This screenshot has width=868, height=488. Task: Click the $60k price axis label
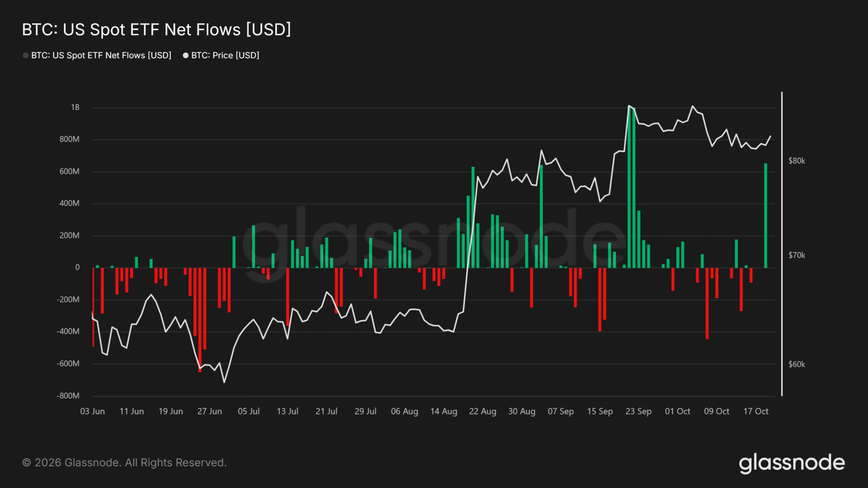pyautogui.click(x=797, y=364)
